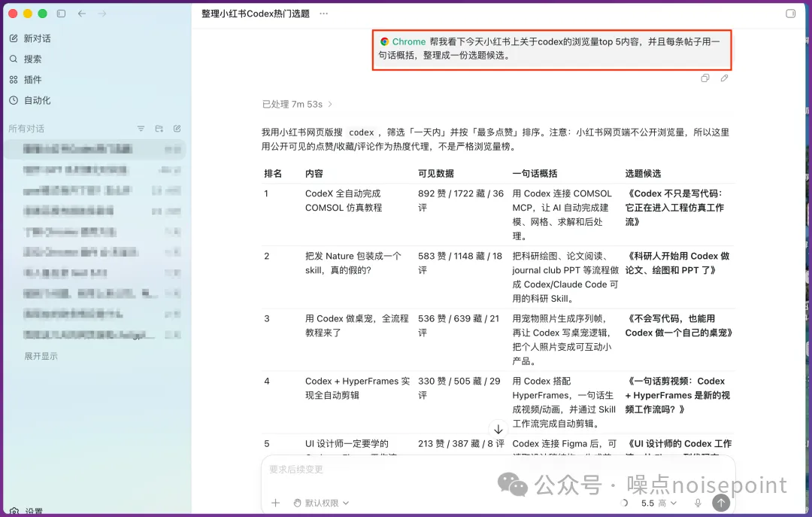This screenshot has height=517, width=812.
Task: Jump to bottom with down-arrow button
Action: point(498,430)
